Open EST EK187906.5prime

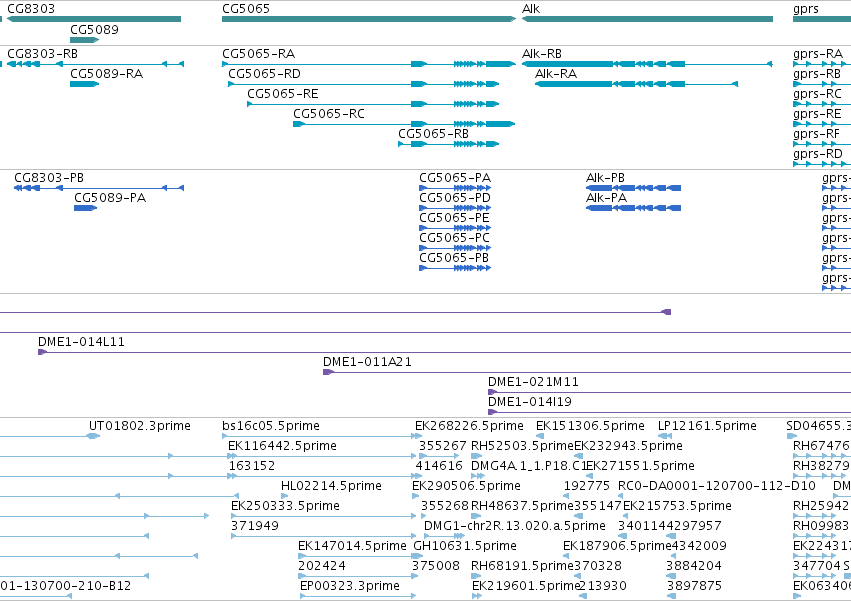pos(618,547)
